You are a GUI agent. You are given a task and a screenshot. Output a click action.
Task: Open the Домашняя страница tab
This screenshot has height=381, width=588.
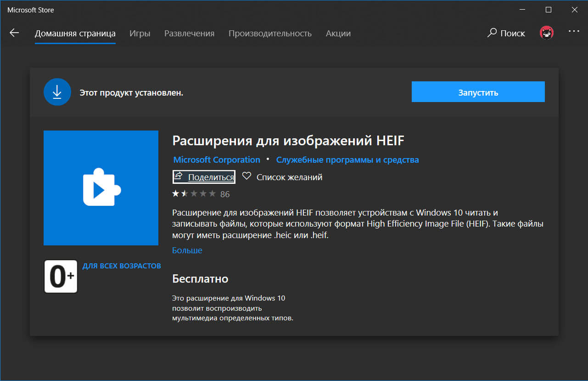[75, 34]
